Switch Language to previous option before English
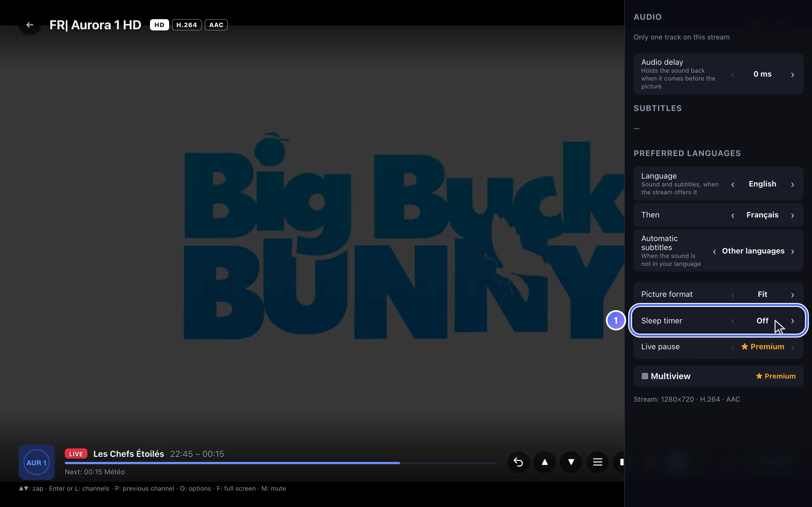The height and width of the screenshot is (507, 812). [733, 184]
